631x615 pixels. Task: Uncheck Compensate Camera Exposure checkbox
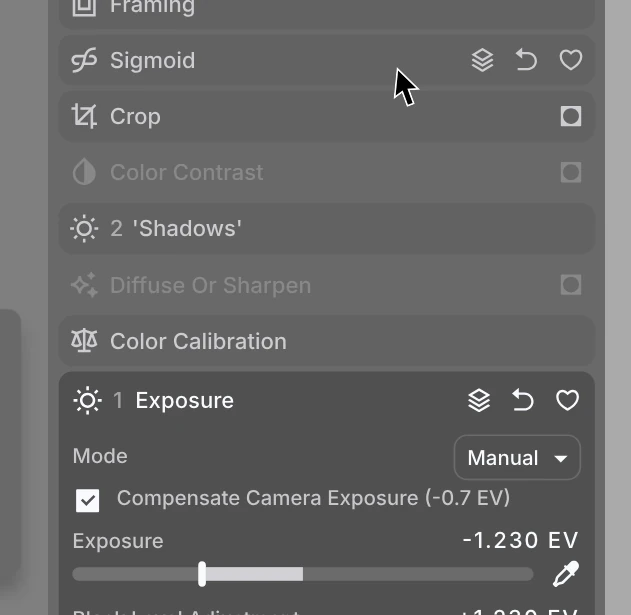pyautogui.click(x=87, y=501)
